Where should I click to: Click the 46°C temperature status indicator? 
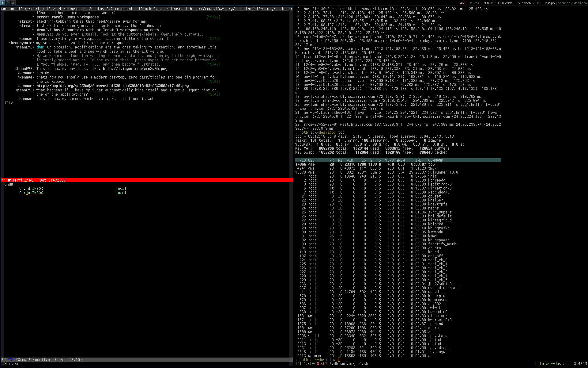click(464, 3)
